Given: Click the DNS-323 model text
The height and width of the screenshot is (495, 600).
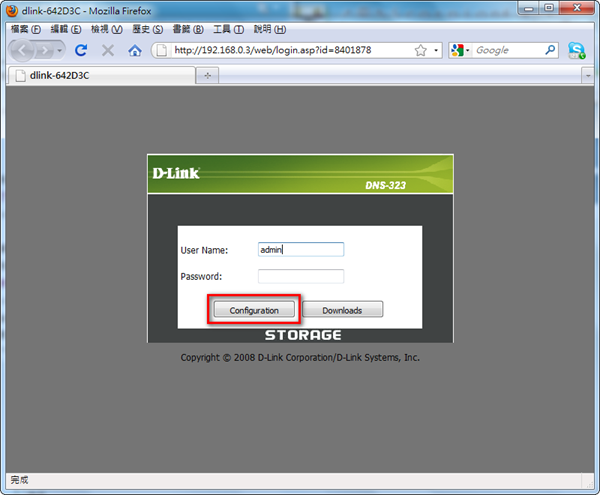Looking at the screenshot, I should pos(385,186).
